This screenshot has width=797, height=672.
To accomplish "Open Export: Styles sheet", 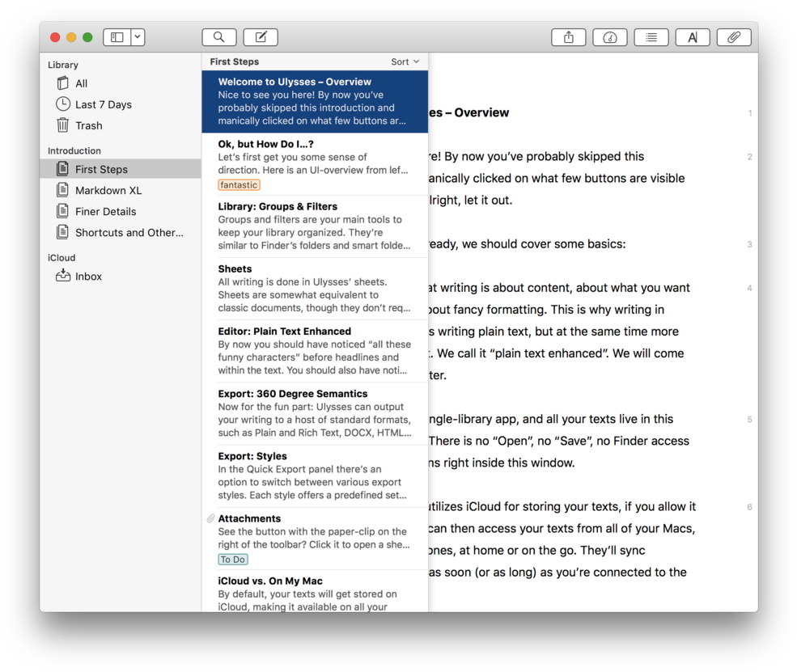I will (x=315, y=476).
